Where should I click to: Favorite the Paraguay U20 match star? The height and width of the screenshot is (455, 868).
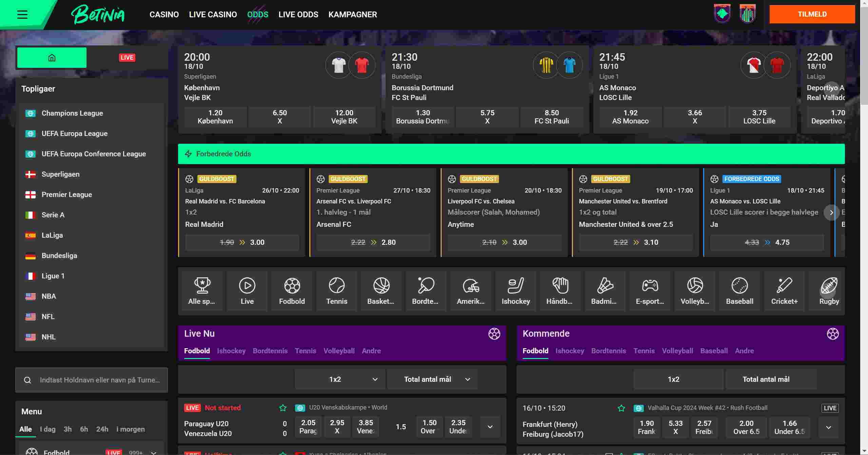[x=283, y=408]
